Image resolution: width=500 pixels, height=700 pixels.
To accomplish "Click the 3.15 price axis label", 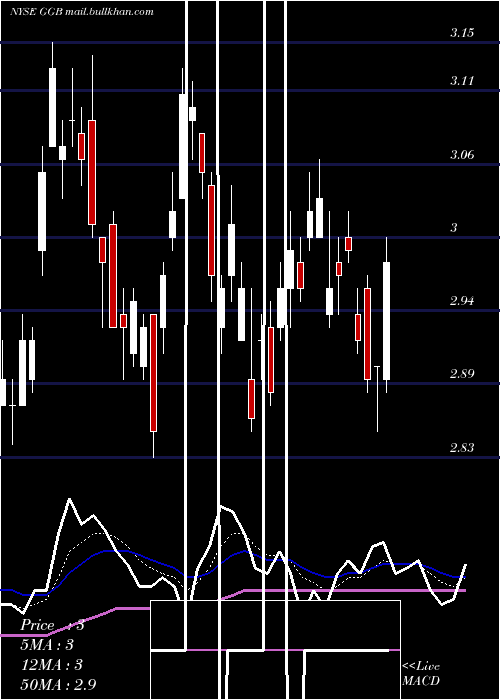I will click(462, 33).
